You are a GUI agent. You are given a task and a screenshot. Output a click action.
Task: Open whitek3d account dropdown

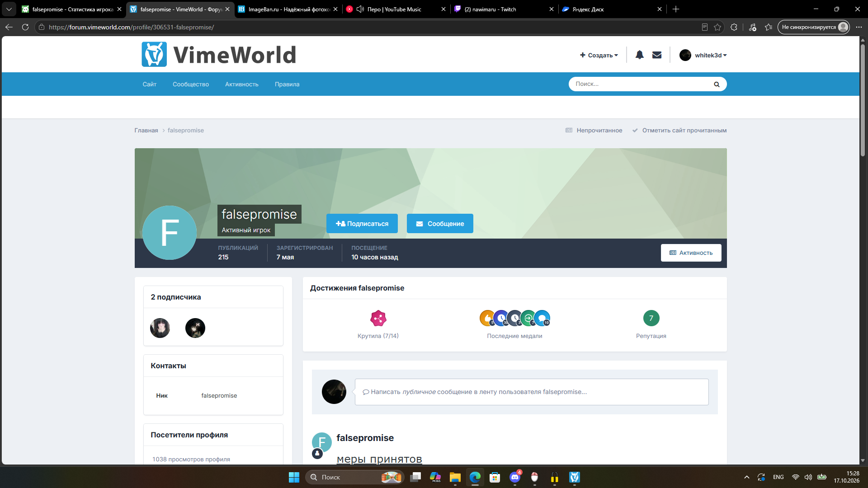pos(703,55)
